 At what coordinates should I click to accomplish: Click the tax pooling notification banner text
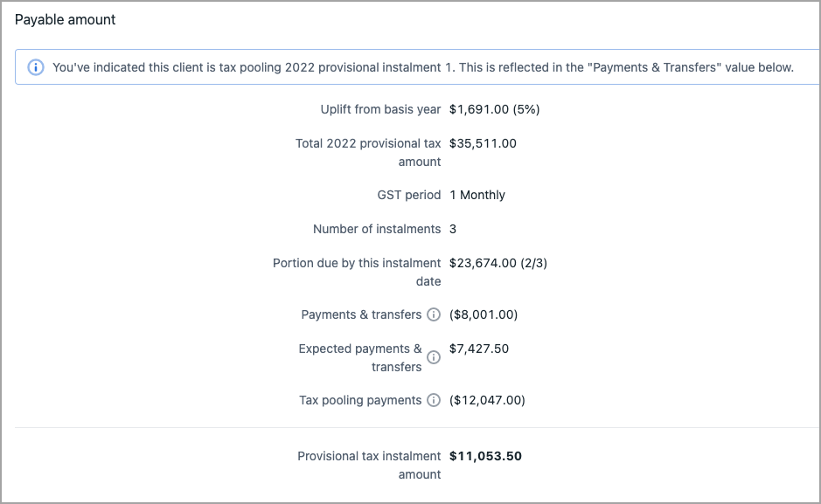click(x=422, y=67)
